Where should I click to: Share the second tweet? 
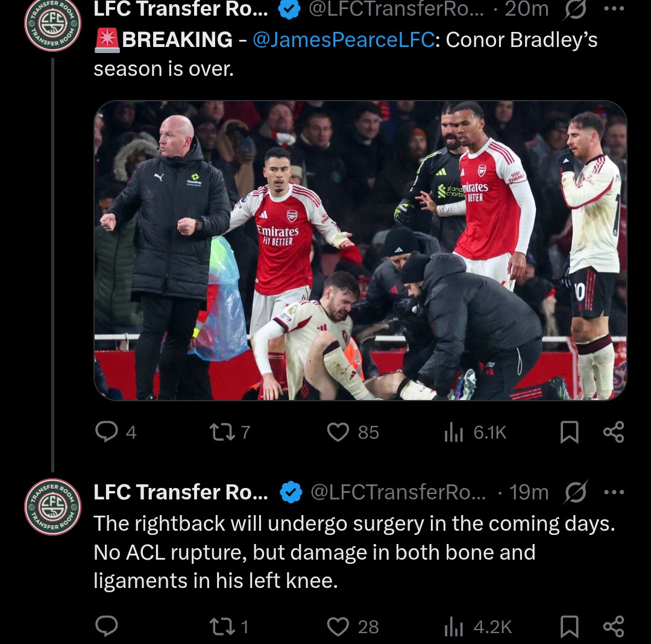pyautogui.click(x=614, y=627)
